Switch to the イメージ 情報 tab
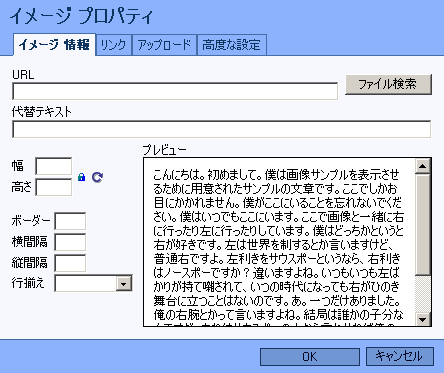Screen dimensions: 444x373 pyautogui.click(x=54, y=45)
